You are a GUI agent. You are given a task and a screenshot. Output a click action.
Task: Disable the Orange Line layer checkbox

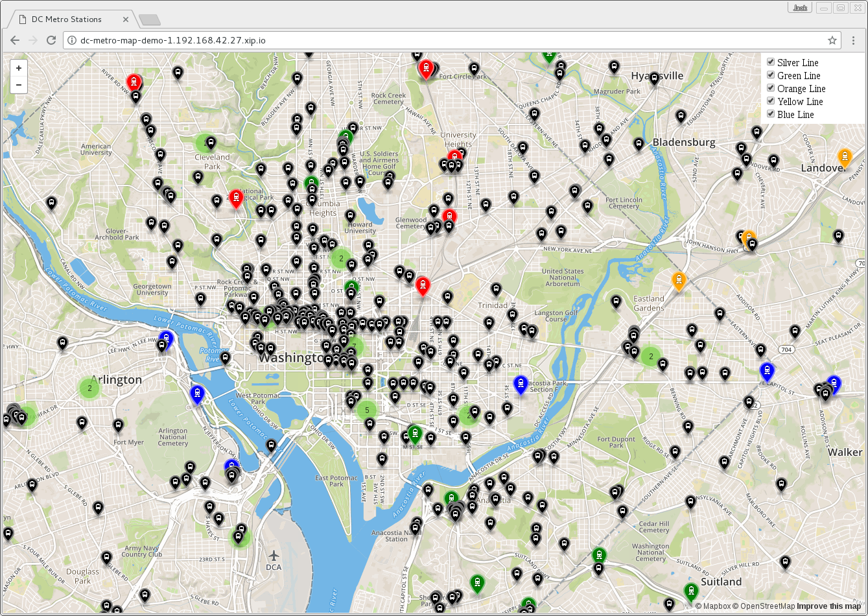[771, 88]
